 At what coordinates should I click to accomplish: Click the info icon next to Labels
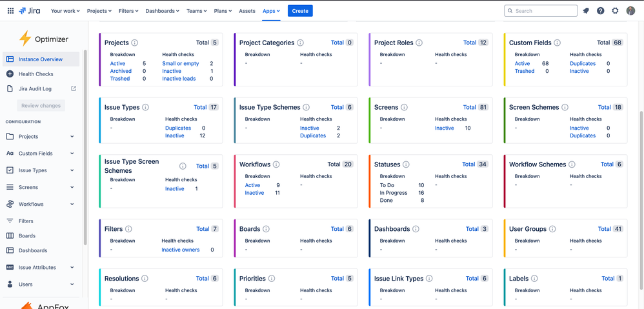coord(534,278)
